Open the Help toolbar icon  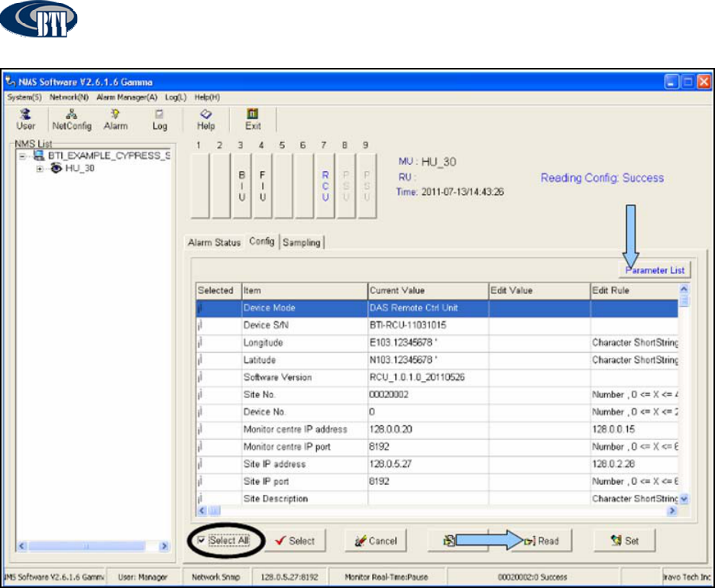(205, 120)
